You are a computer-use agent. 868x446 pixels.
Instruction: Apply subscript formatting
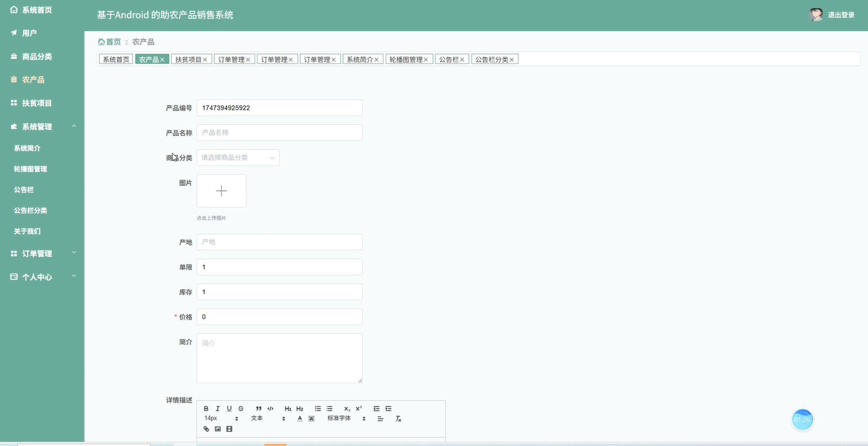click(x=347, y=409)
